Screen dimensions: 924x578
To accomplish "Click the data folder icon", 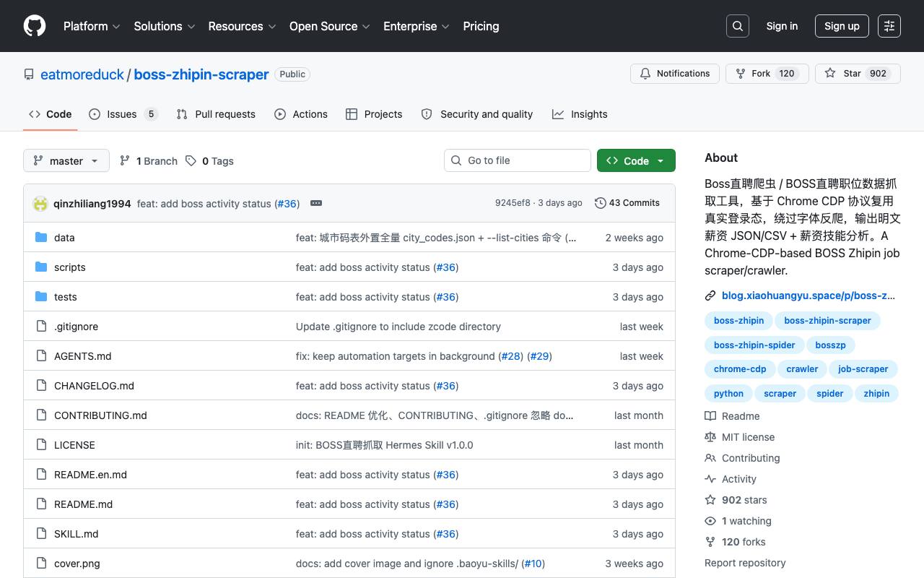I will point(41,238).
